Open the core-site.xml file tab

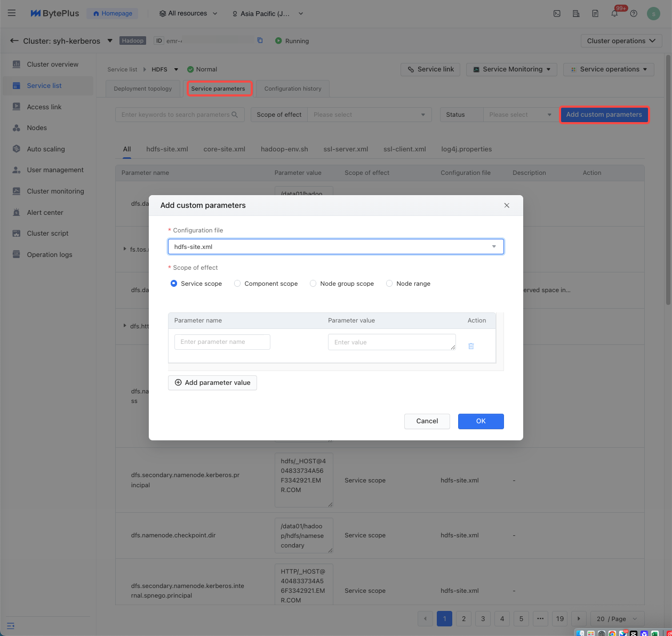pyautogui.click(x=224, y=149)
